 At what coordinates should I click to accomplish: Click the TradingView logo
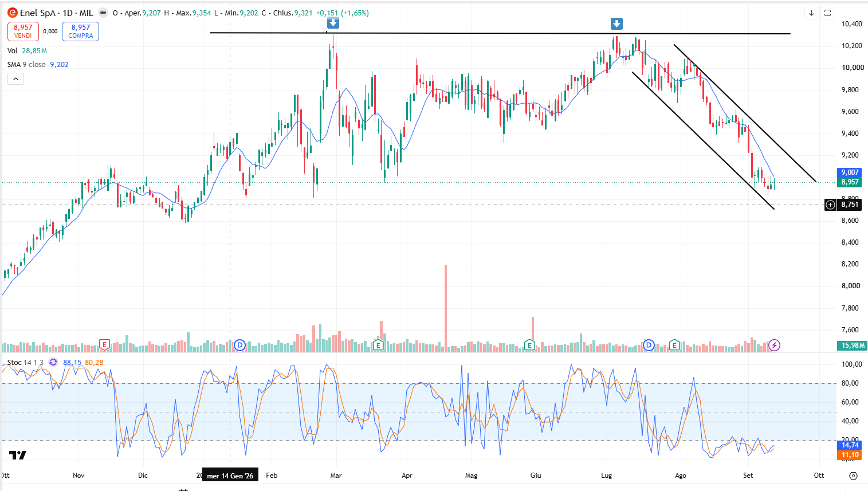(x=18, y=455)
